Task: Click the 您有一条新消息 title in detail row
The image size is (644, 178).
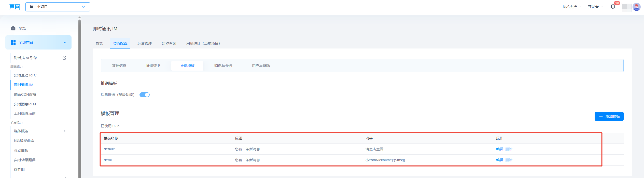Action: click(x=247, y=160)
